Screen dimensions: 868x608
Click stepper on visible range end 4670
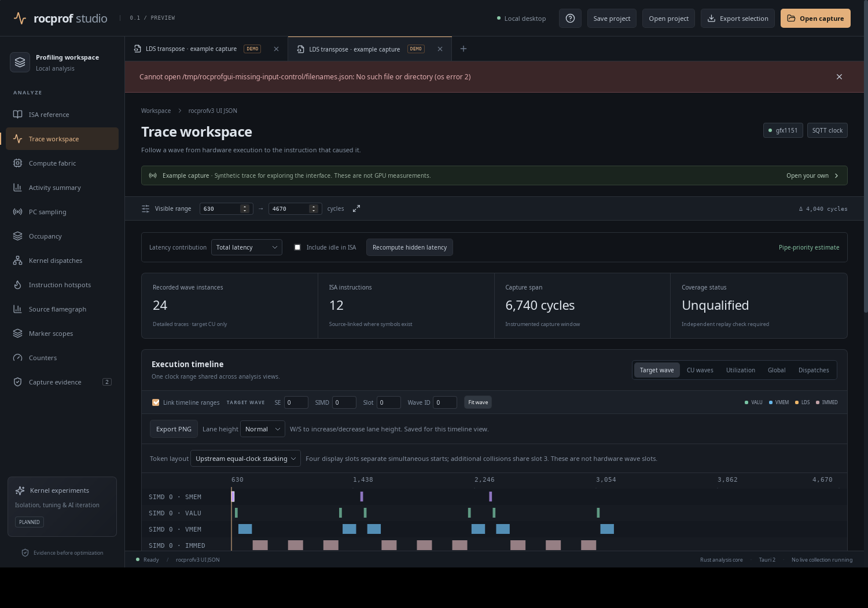pos(314,208)
